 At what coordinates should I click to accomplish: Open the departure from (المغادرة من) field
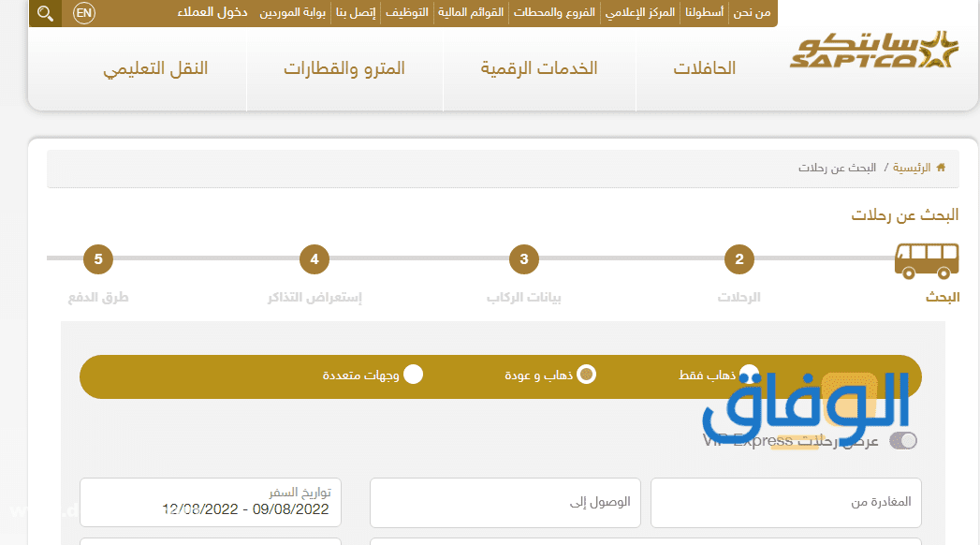pos(786,502)
